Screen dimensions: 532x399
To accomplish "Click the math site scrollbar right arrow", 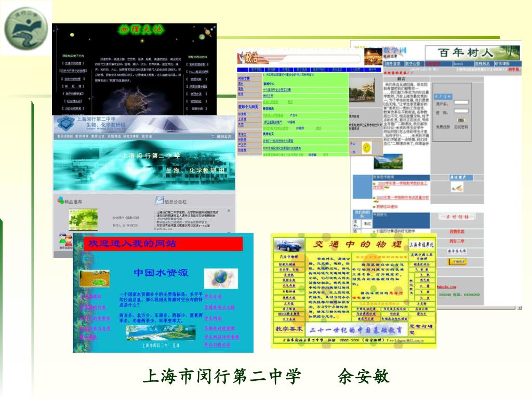I will click(x=520, y=308).
